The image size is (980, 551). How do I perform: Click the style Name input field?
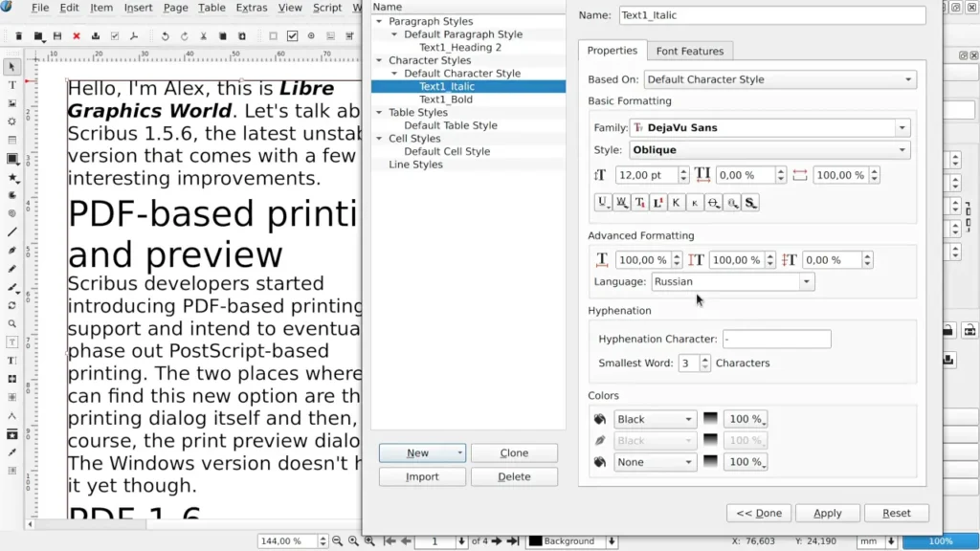pyautogui.click(x=772, y=15)
